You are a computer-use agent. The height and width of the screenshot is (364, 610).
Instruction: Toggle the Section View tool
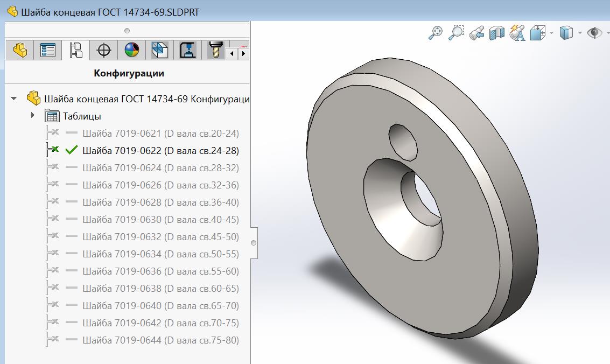[497, 33]
